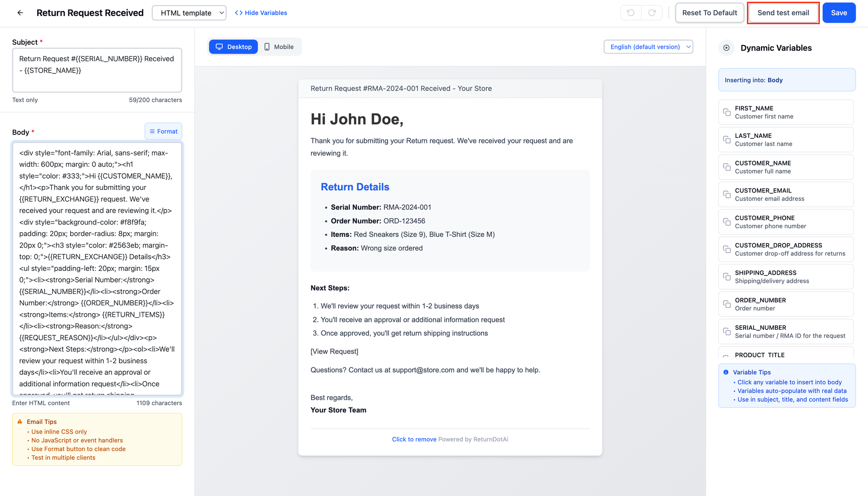
Task: Click the redo icon in the toolbar
Action: pos(652,12)
